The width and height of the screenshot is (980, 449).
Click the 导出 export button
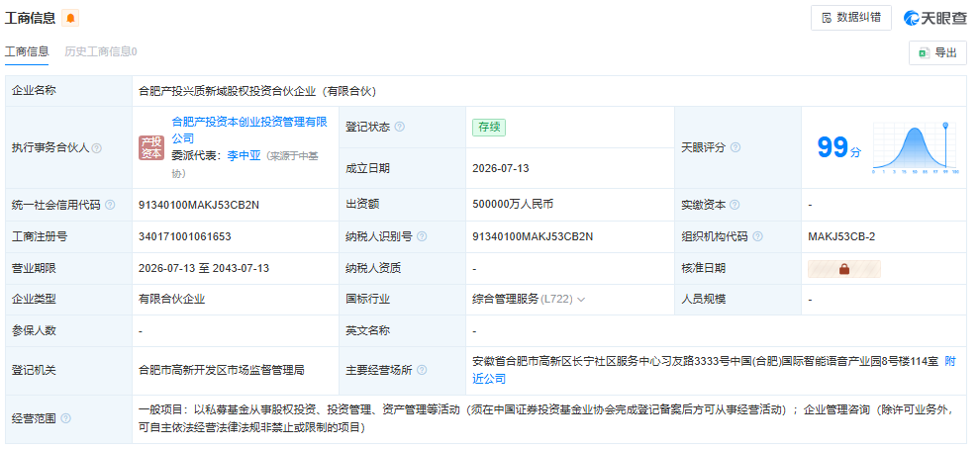click(x=937, y=53)
